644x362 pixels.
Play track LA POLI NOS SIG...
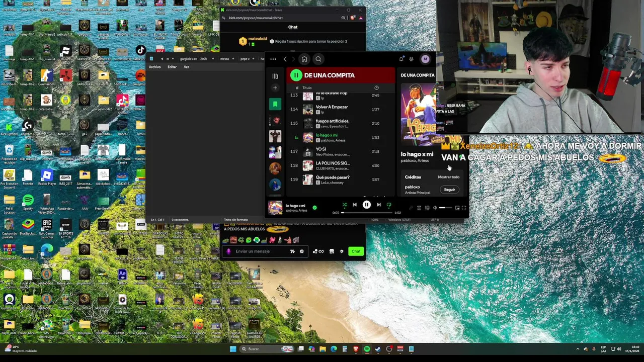(341, 165)
